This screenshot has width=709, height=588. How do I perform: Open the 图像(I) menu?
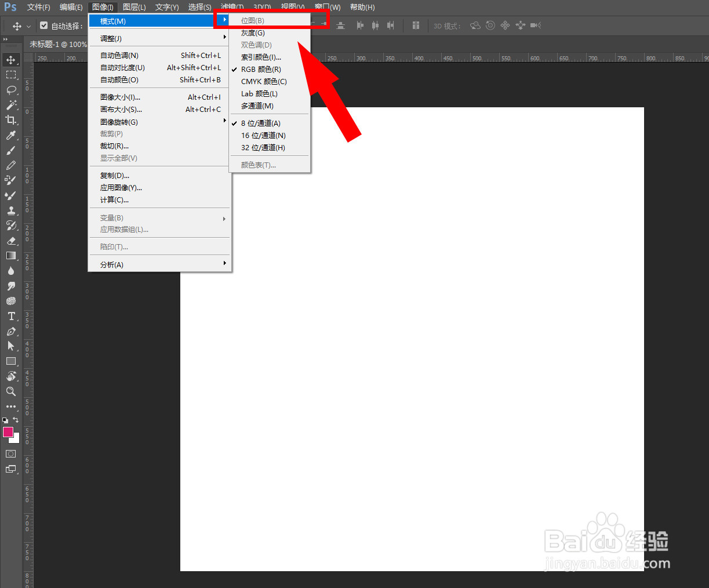(x=103, y=7)
